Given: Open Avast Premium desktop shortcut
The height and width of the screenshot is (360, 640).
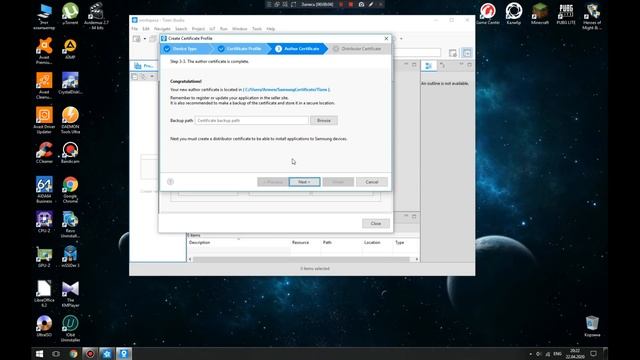Looking at the screenshot, I should point(44,50).
